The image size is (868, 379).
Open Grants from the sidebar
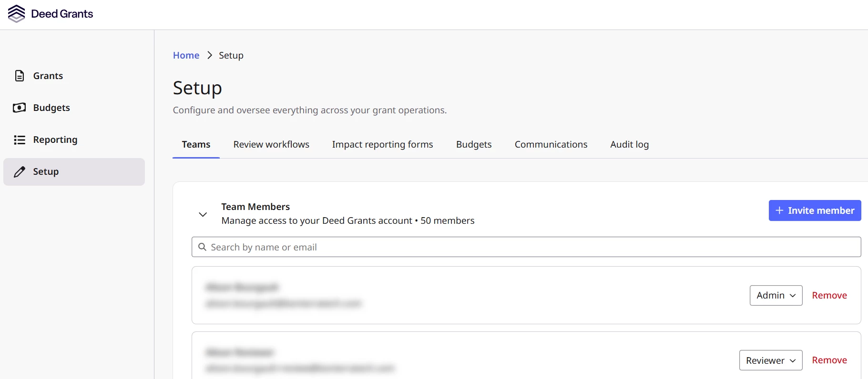tap(74, 76)
